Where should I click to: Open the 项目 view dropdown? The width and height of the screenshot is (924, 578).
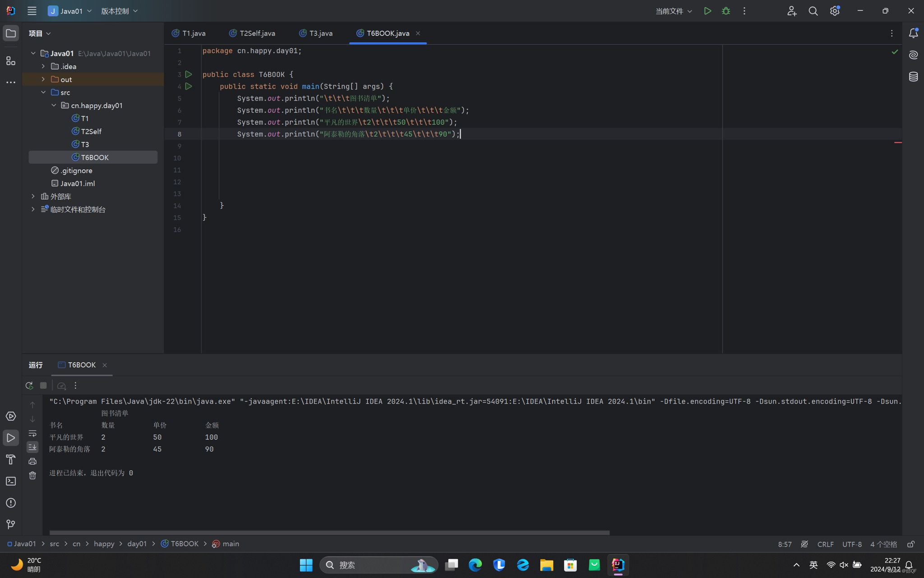click(x=40, y=33)
